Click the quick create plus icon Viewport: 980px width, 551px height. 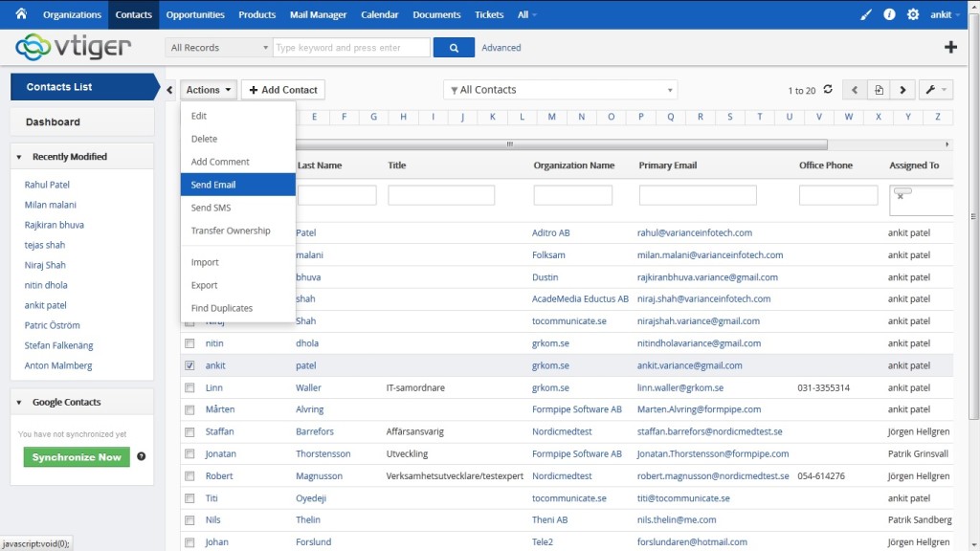[950, 47]
